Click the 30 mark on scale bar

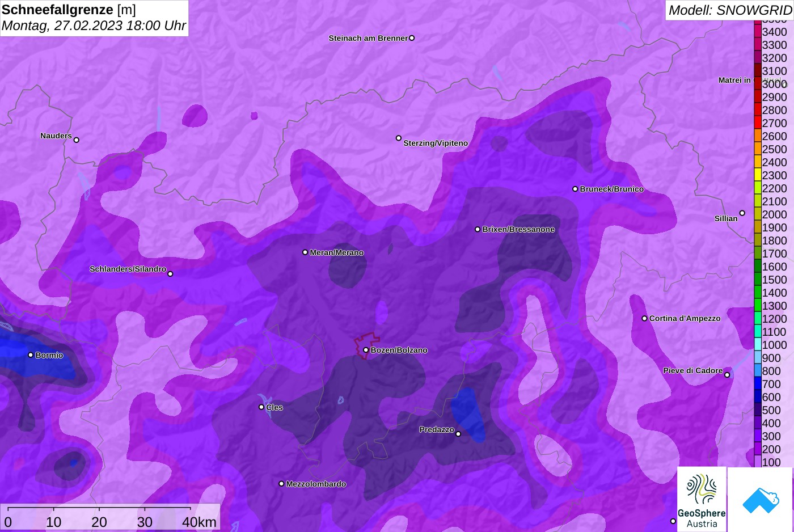(145, 522)
